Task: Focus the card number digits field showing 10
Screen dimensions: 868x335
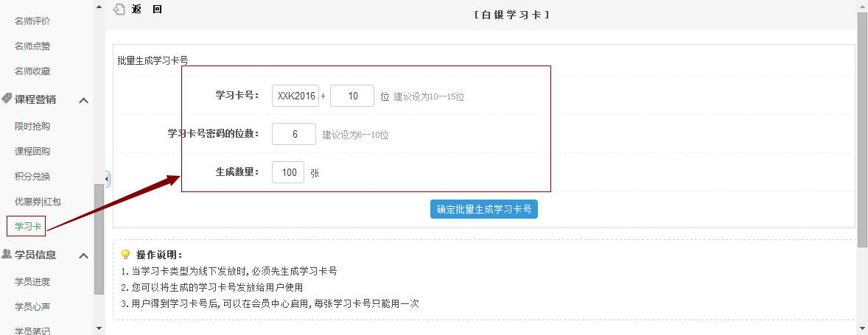Action: (x=352, y=96)
